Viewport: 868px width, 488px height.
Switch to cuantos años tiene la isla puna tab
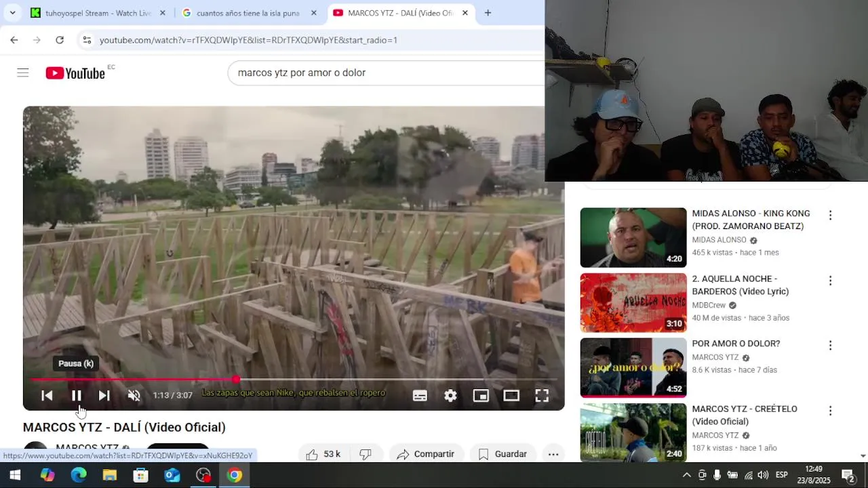point(248,13)
